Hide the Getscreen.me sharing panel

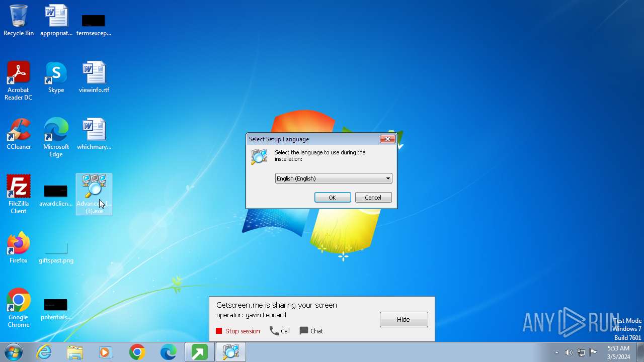[404, 319]
